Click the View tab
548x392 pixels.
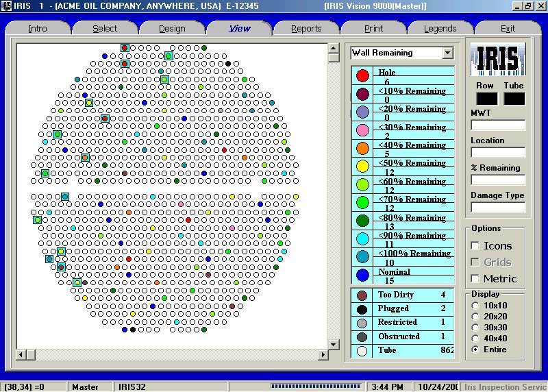coord(239,29)
